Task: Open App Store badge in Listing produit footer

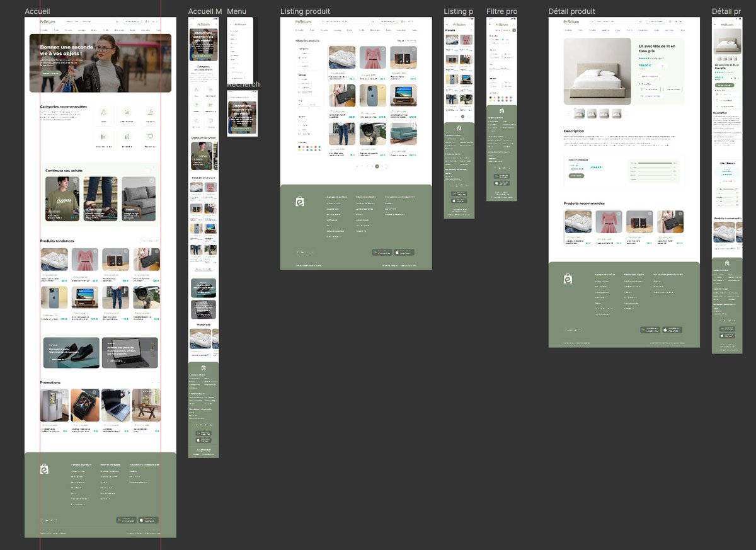Action: coord(404,252)
